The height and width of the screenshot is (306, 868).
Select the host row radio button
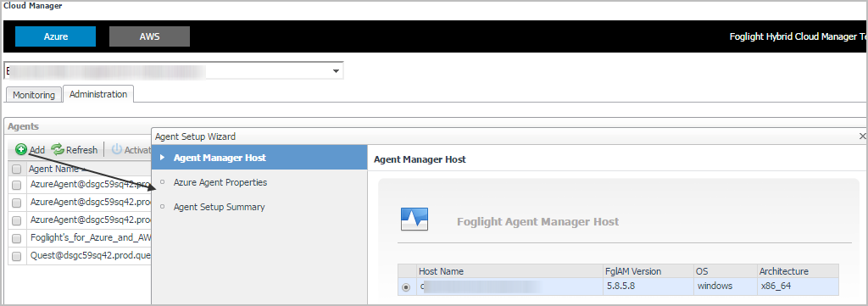(406, 287)
